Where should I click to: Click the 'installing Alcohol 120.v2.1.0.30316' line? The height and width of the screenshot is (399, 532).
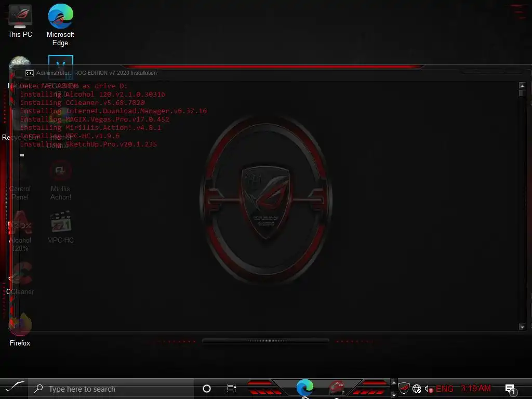(92, 95)
